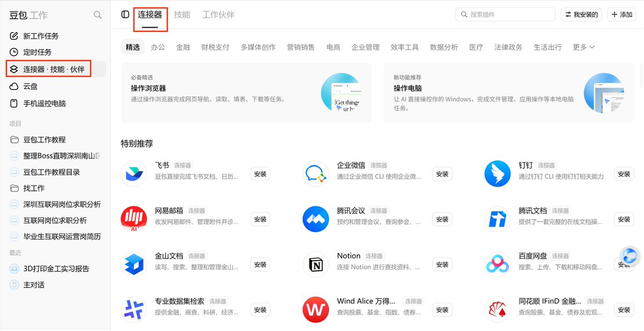This screenshot has width=644, height=331.
Task: Install the 金山文档 connector
Action: pyautogui.click(x=260, y=264)
